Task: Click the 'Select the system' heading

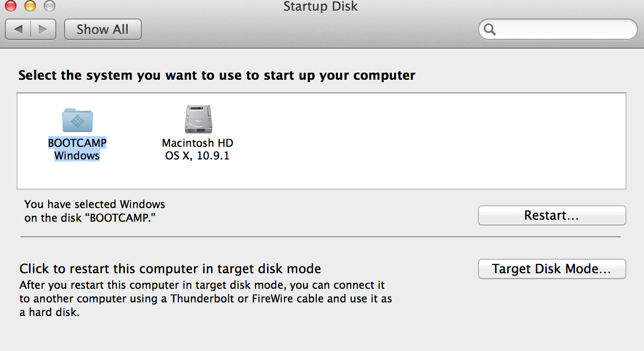Action: tap(217, 75)
